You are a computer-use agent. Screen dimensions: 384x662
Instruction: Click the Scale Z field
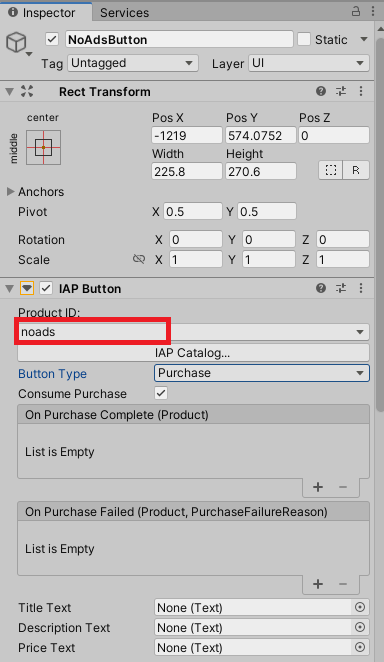pos(343,259)
